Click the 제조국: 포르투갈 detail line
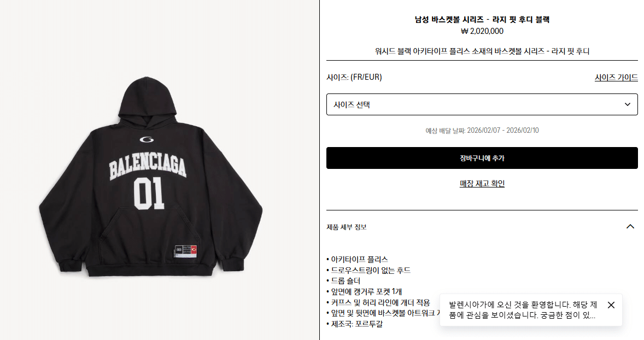 [x=354, y=324]
